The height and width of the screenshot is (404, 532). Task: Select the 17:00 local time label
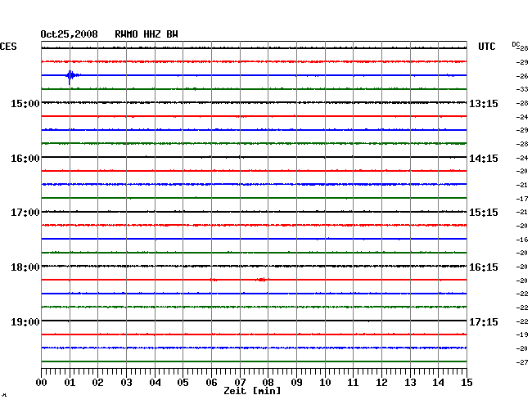25,213
